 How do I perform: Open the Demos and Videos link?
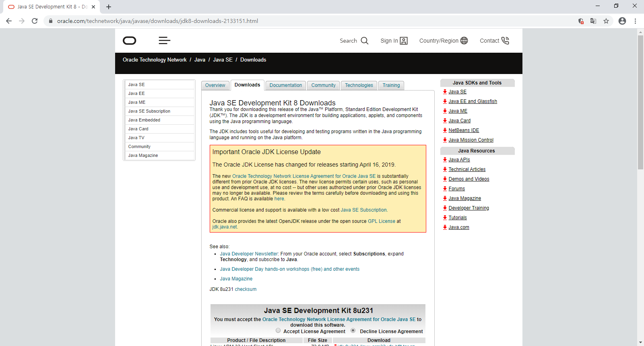pos(469,179)
